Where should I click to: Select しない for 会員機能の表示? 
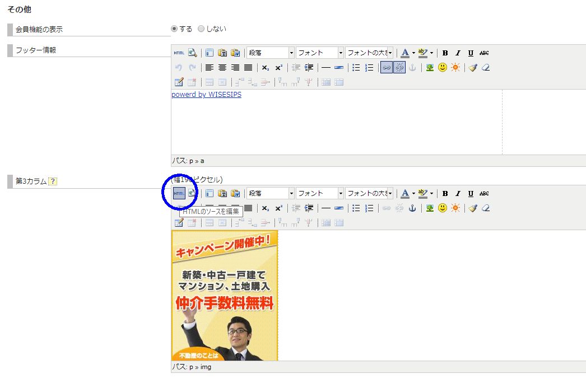coord(201,29)
